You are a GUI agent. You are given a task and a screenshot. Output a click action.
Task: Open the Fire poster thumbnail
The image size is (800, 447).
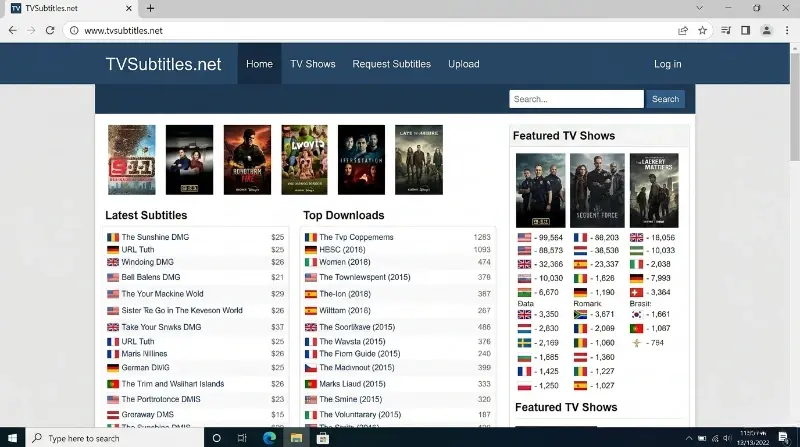247,160
